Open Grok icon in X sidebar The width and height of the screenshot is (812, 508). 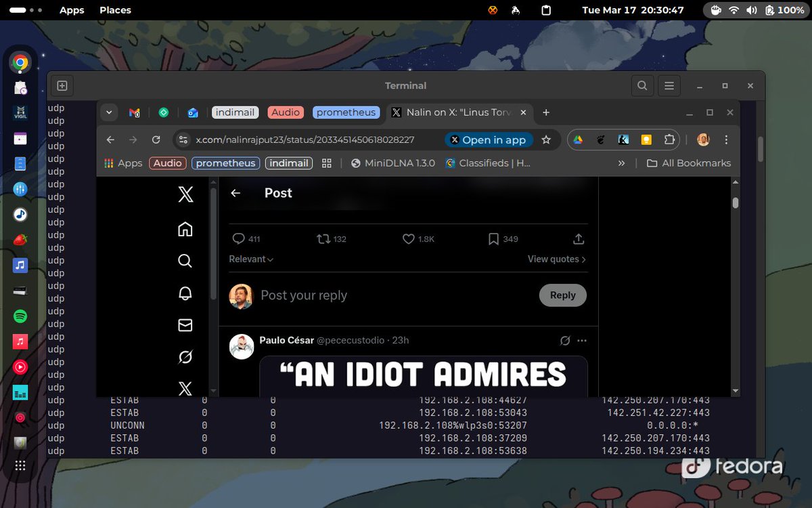tap(185, 357)
